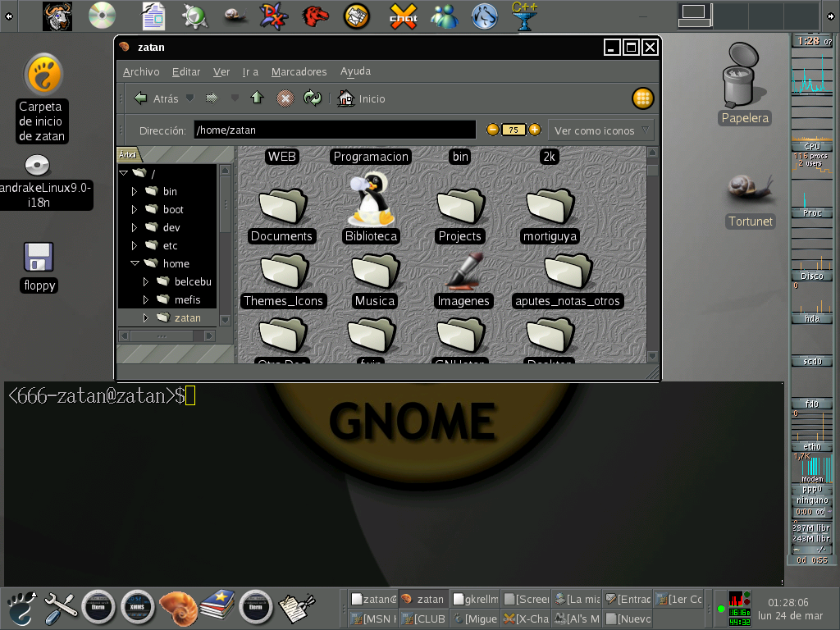Viewport: 840px width, 630px height.
Task: Click the 2k folder label
Action: [x=549, y=157]
